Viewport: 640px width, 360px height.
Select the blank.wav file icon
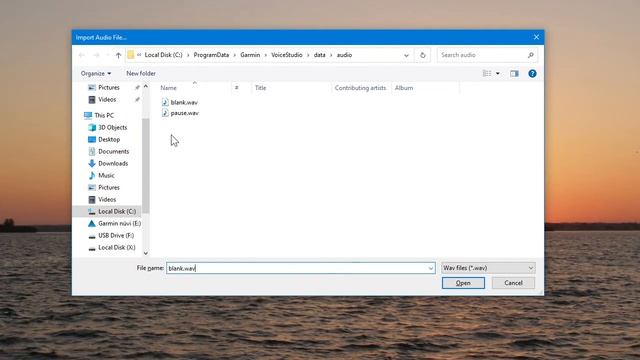(x=165, y=102)
